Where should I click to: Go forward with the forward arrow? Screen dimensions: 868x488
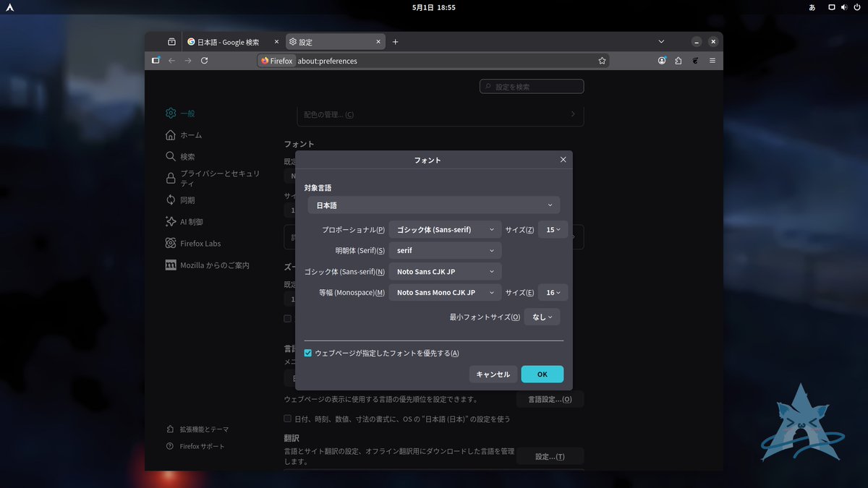point(188,61)
